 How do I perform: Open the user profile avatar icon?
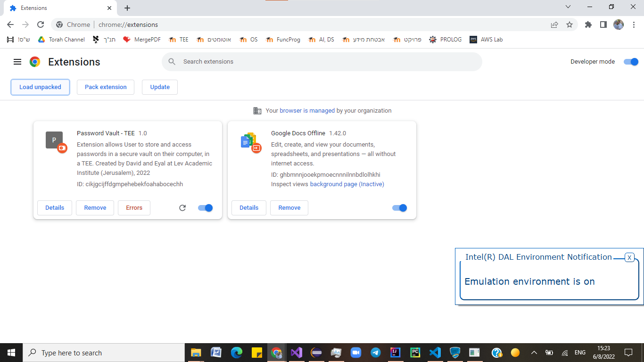619,25
